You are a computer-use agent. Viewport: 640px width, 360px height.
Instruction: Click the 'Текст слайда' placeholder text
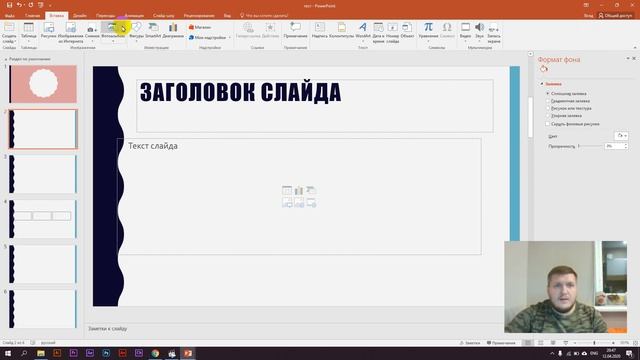pos(153,146)
